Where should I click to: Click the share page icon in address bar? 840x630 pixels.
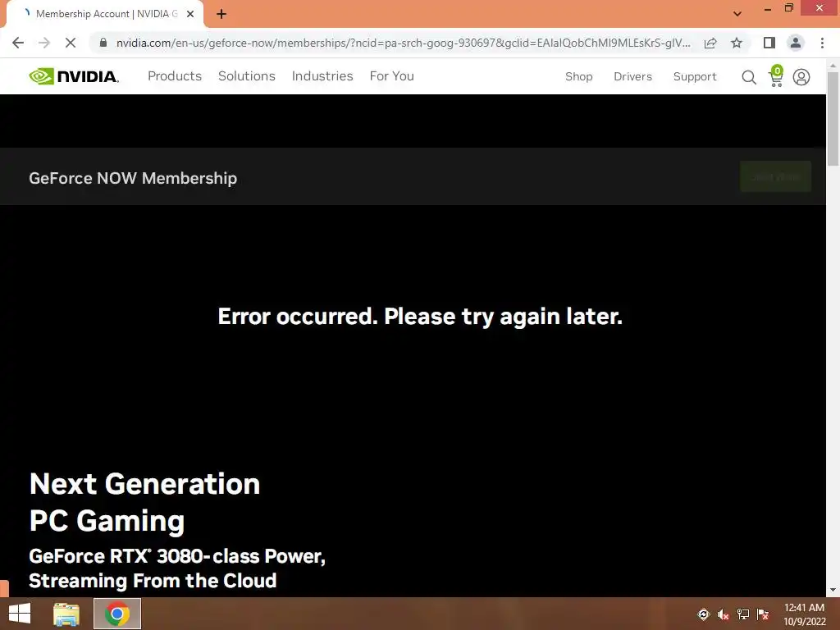[x=710, y=43]
